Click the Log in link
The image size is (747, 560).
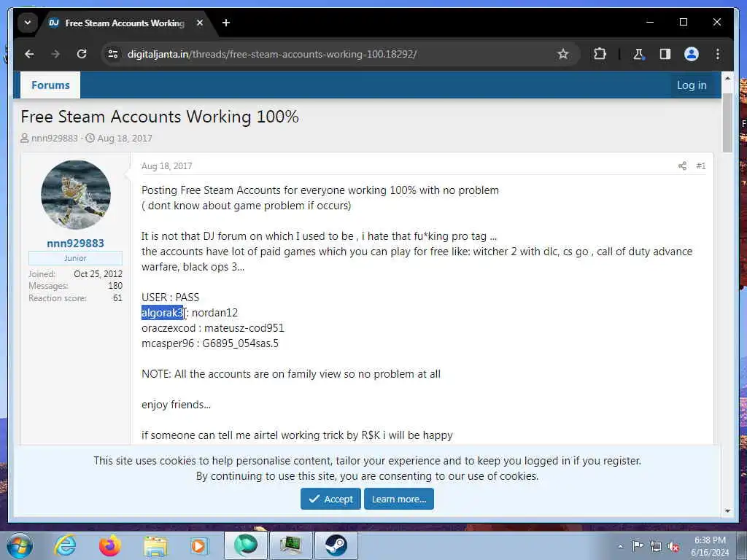[x=692, y=85]
